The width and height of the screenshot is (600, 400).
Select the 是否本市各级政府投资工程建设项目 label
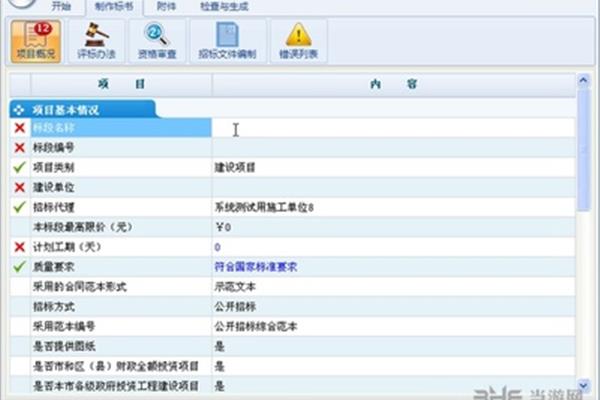click(x=116, y=386)
